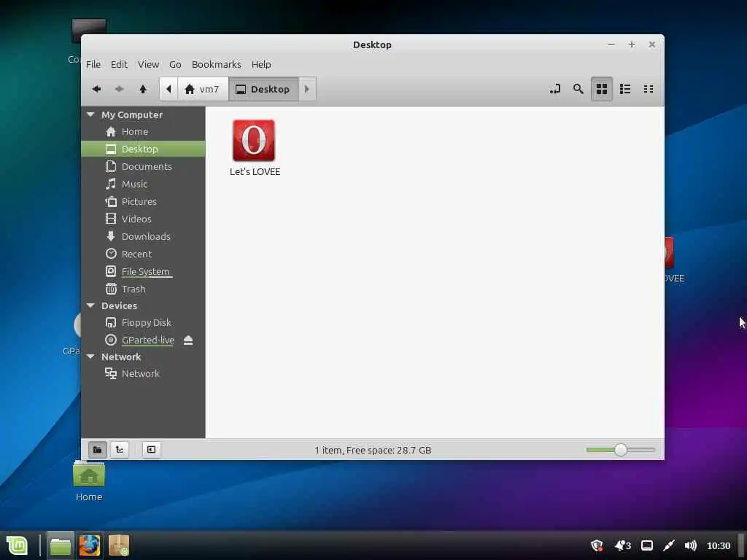The width and height of the screenshot is (747, 560).
Task: Open the update manager shield icon
Action: 597,545
